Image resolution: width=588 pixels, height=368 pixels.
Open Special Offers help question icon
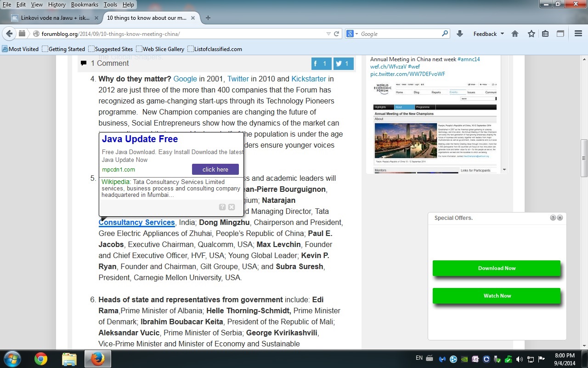553,218
